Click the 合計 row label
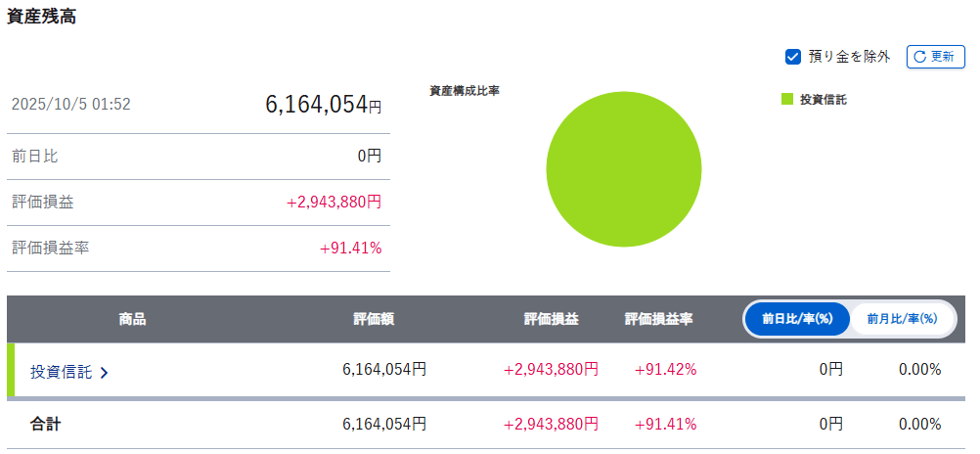The height and width of the screenshot is (454, 980). (x=46, y=424)
